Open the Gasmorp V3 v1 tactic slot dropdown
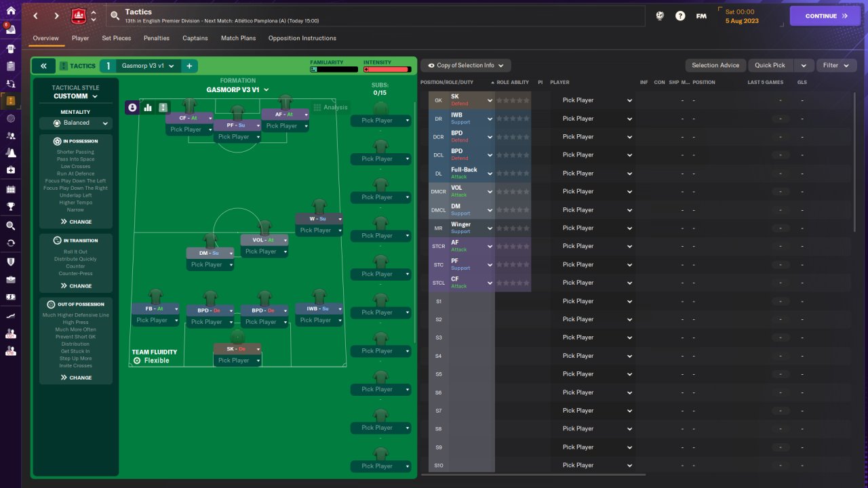The image size is (868, 488). (147, 66)
